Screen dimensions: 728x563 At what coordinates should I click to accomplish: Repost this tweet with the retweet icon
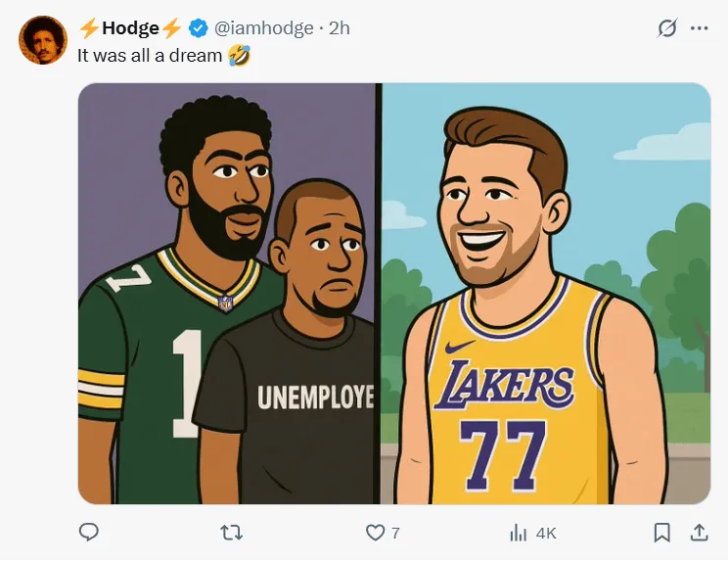(x=232, y=533)
